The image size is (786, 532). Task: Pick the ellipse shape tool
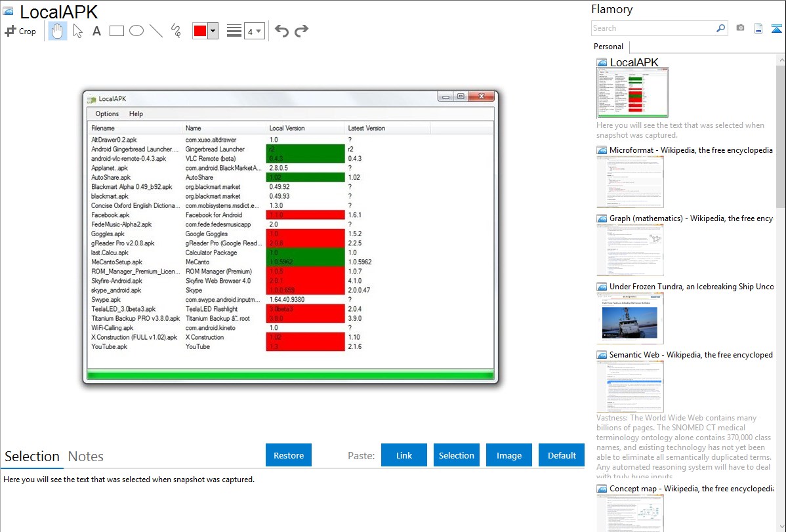[136, 31]
